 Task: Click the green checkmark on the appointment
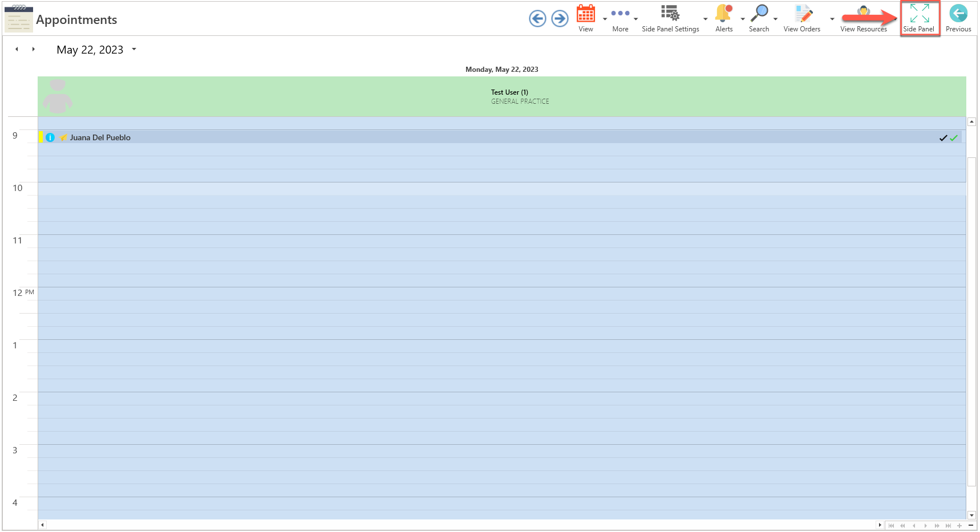tap(953, 138)
